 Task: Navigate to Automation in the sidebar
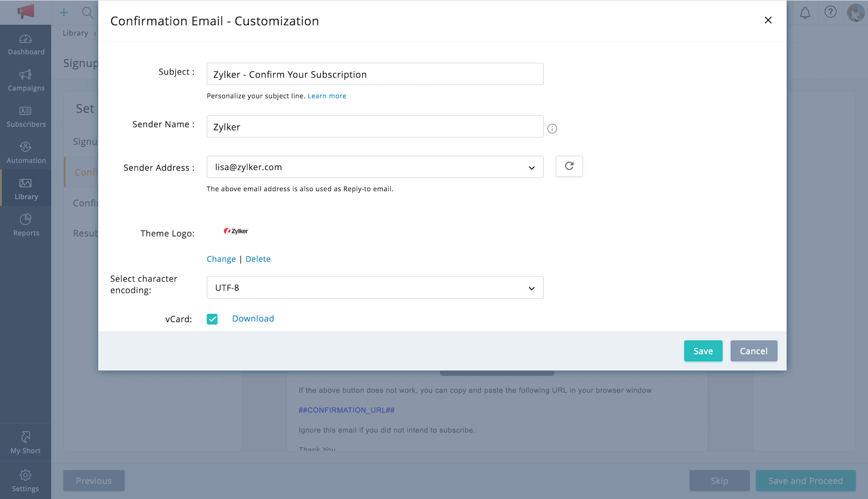(x=25, y=152)
